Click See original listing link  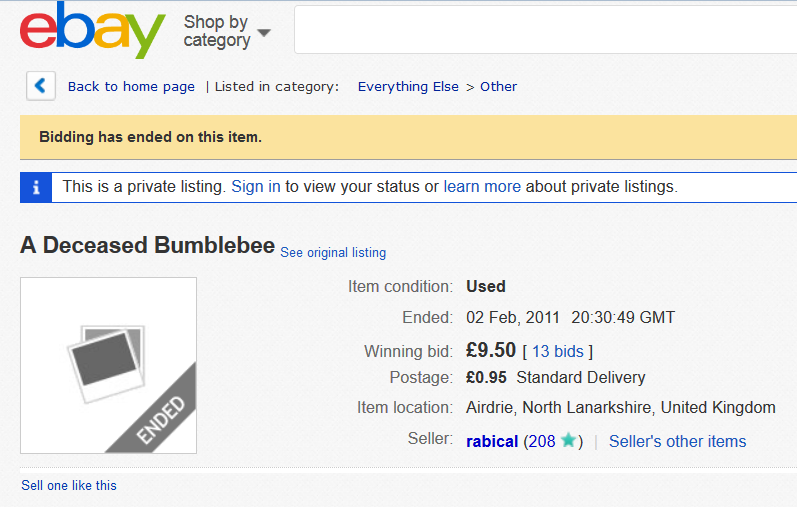pyautogui.click(x=333, y=253)
